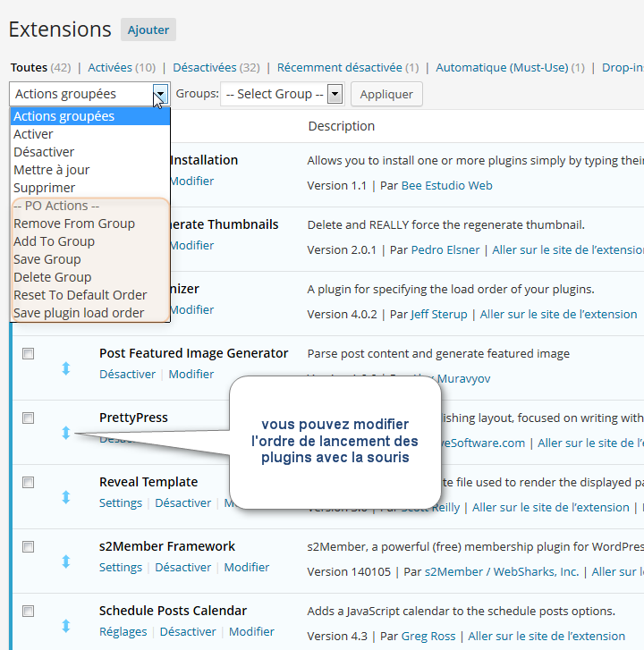Choose Actions groupées highlighted option
This screenshot has width=644, height=650.
pos(90,116)
